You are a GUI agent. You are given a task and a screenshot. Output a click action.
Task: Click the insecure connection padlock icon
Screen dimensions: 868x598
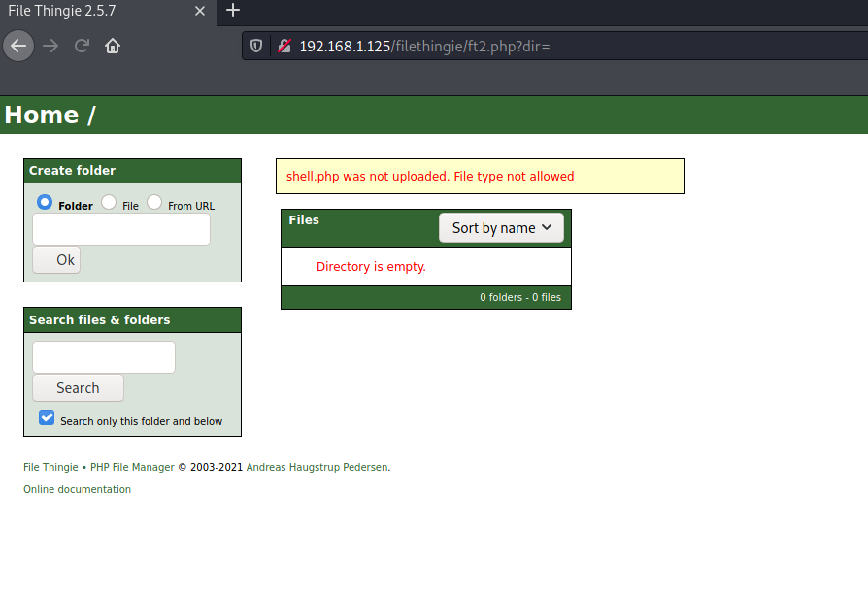(x=284, y=46)
